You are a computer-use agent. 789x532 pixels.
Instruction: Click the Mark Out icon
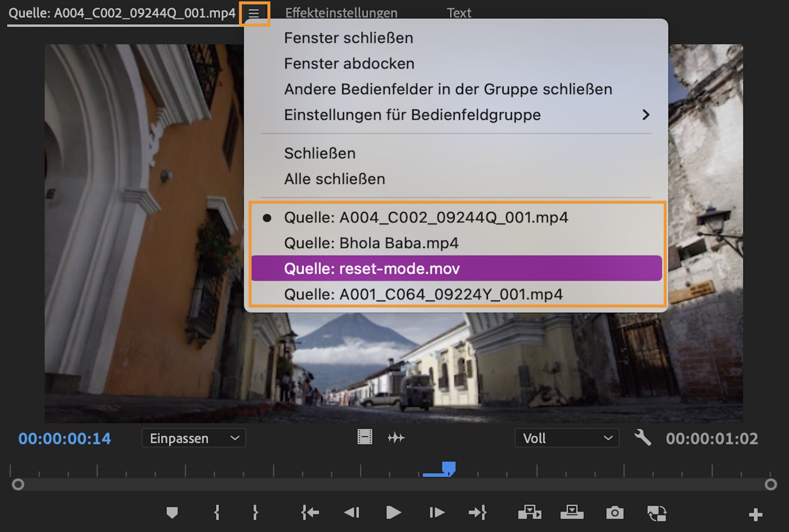tap(255, 512)
